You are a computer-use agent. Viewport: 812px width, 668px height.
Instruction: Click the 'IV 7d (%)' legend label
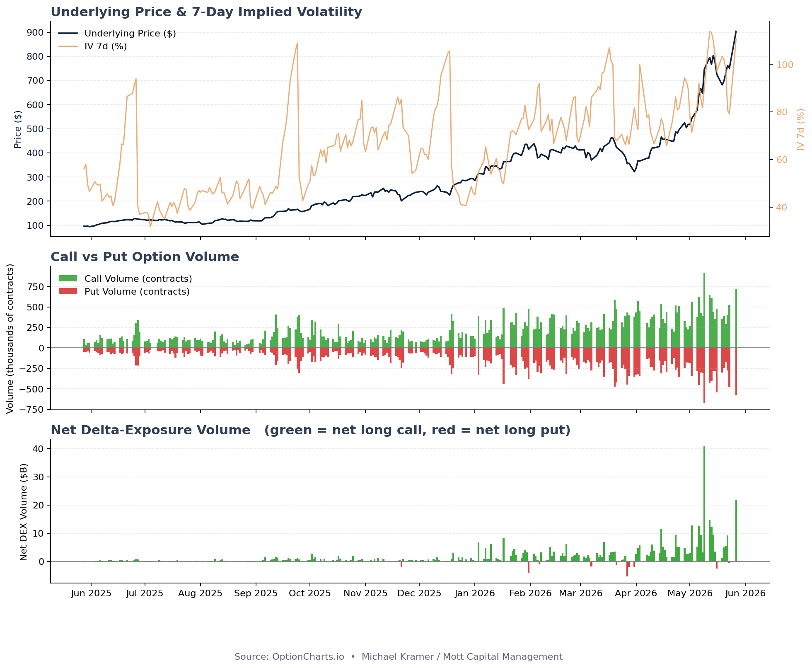(106, 46)
